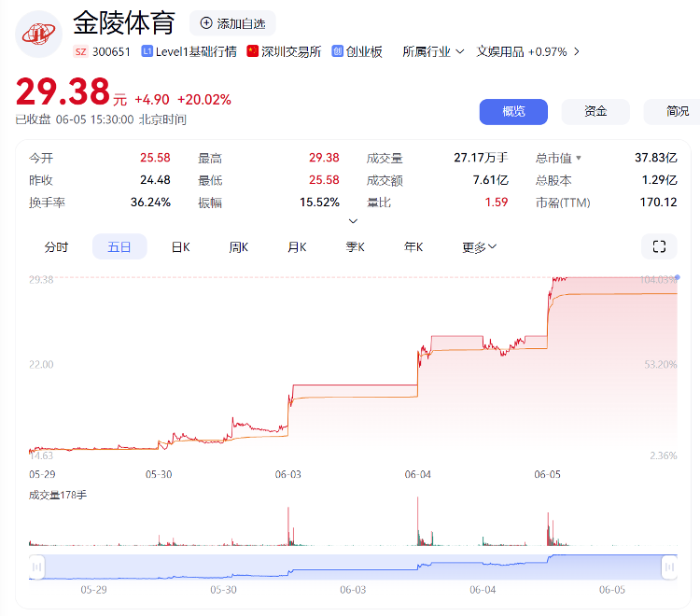Switch to the 资金 tab
The height and width of the screenshot is (616, 700).
pyautogui.click(x=595, y=112)
